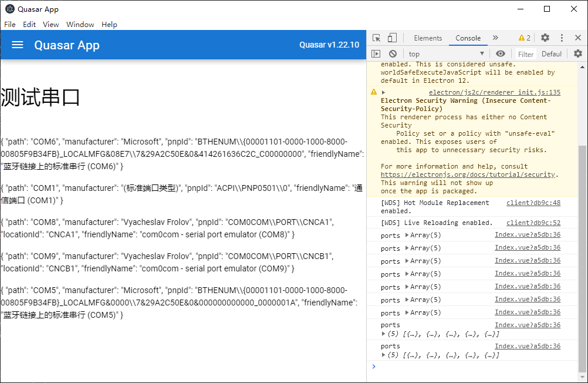The height and width of the screenshot is (383, 588).
Task: Click the COM6 port entry text
Action: (183, 154)
